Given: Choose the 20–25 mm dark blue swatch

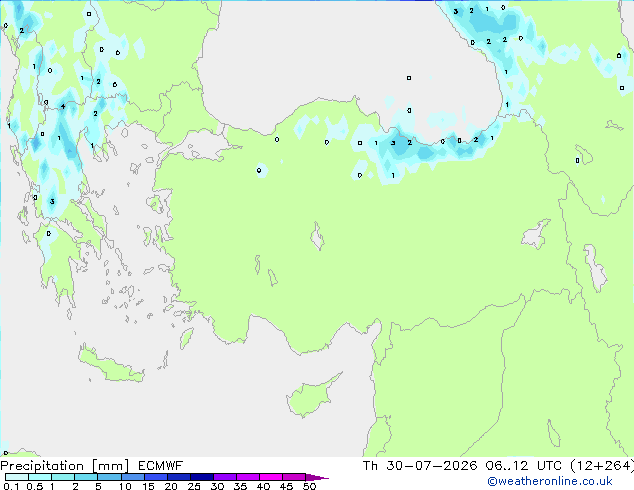Looking at the screenshot, I should pos(179,477).
